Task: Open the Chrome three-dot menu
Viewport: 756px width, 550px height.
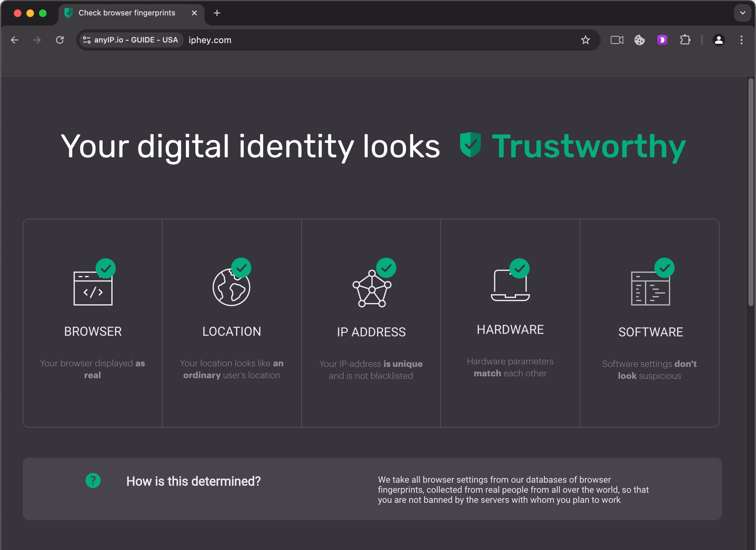Action: [x=741, y=40]
